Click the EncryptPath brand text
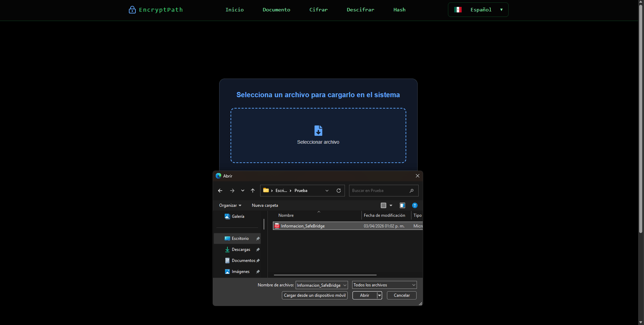 coord(161,10)
